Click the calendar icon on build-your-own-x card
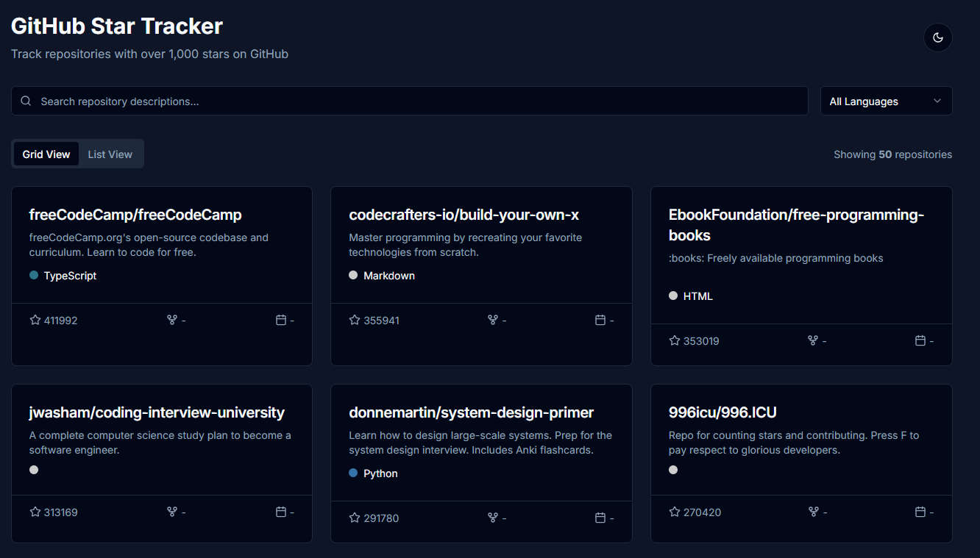This screenshot has height=558, width=980. click(600, 320)
